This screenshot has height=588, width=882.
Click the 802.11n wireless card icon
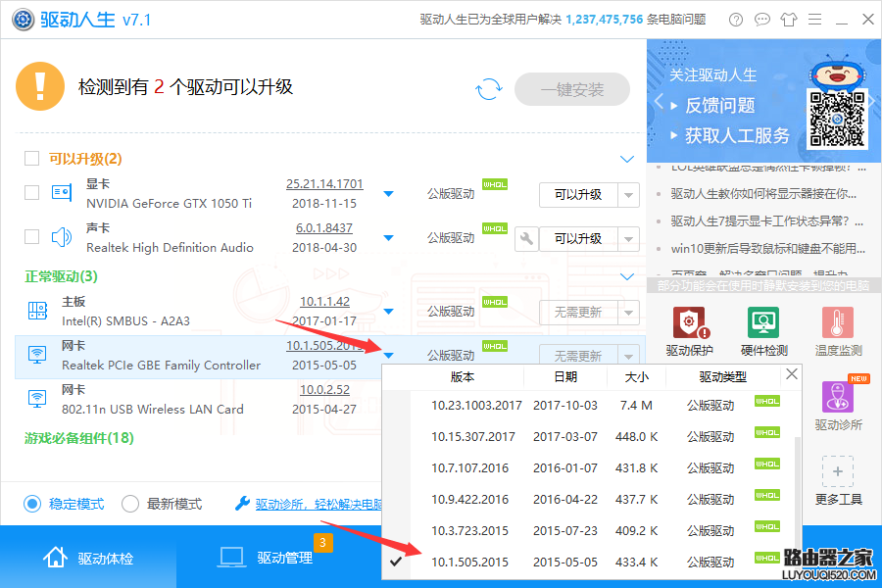tap(37, 399)
